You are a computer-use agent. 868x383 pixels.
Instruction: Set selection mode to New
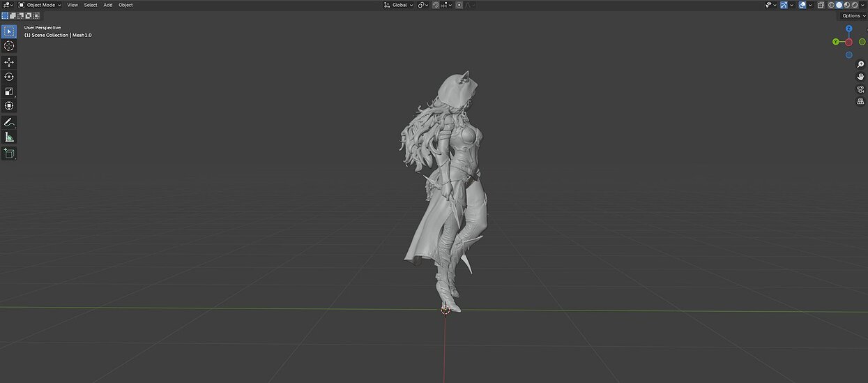[x=5, y=15]
